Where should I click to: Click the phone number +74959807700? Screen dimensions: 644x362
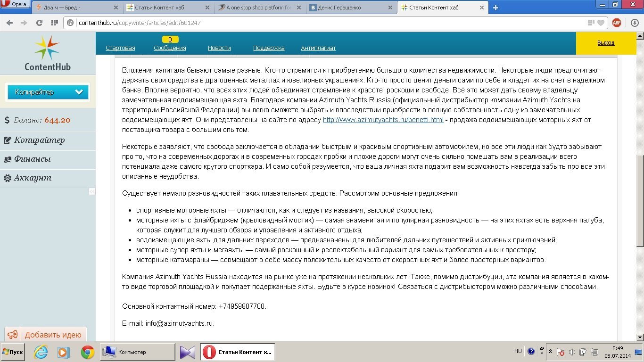coord(242,306)
